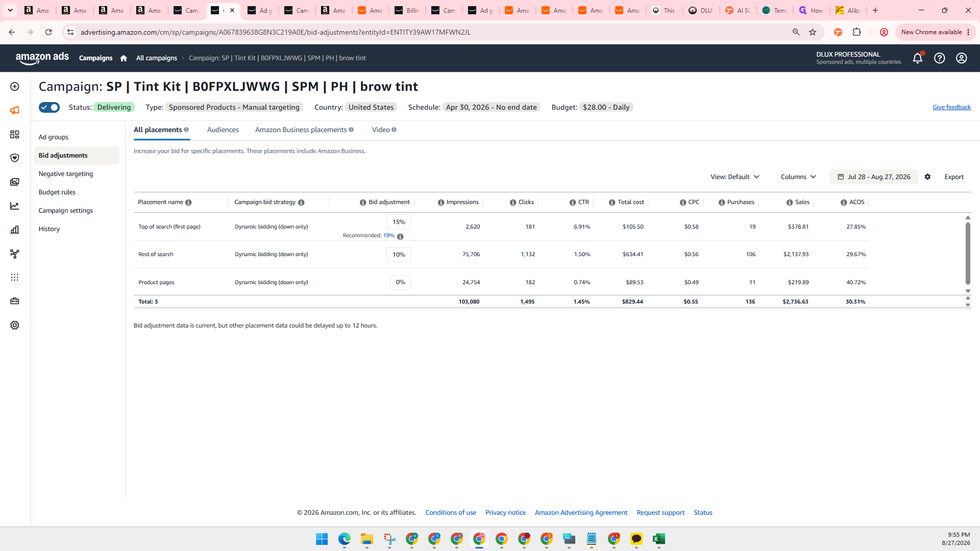Open the Conditions of use link
Screen dimensions: 980x551
pyautogui.click(x=451, y=513)
